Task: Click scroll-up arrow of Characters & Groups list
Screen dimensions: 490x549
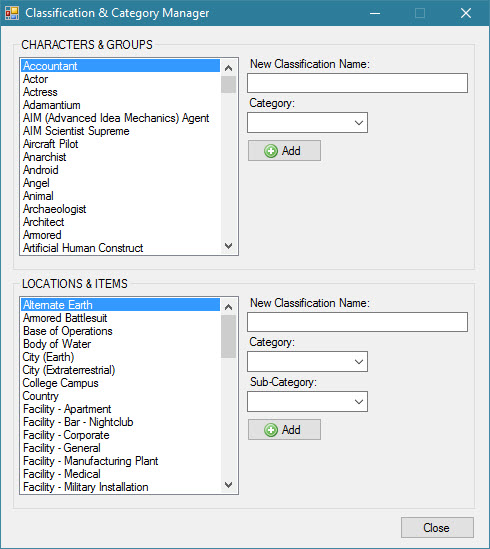Action: pyautogui.click(x=228, y=68)
